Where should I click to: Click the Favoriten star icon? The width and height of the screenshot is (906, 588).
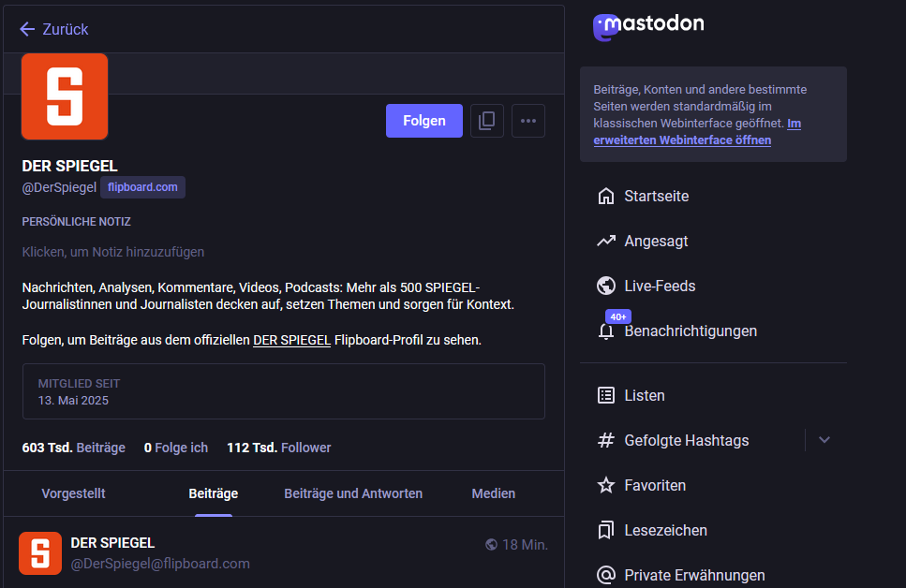(606, 486)
